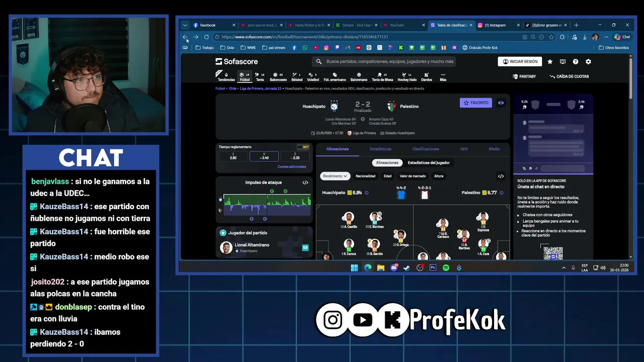Select Baloncesto sport category

point(278,76)
